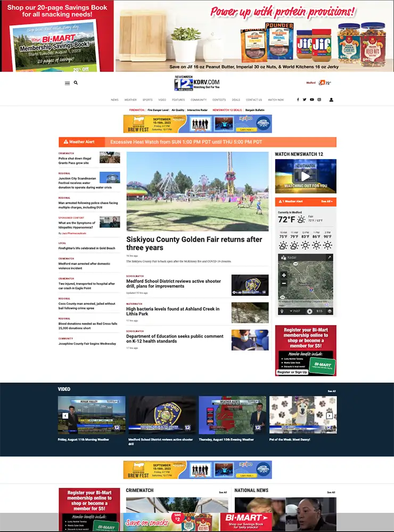Open KDRV Instagram page icon

(319, 100)
